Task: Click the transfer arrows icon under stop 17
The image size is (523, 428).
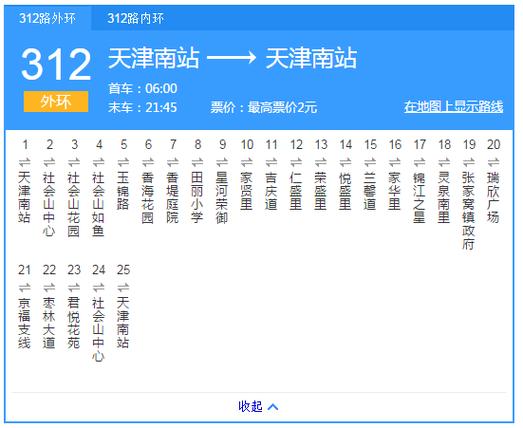Action: [420, 162]
